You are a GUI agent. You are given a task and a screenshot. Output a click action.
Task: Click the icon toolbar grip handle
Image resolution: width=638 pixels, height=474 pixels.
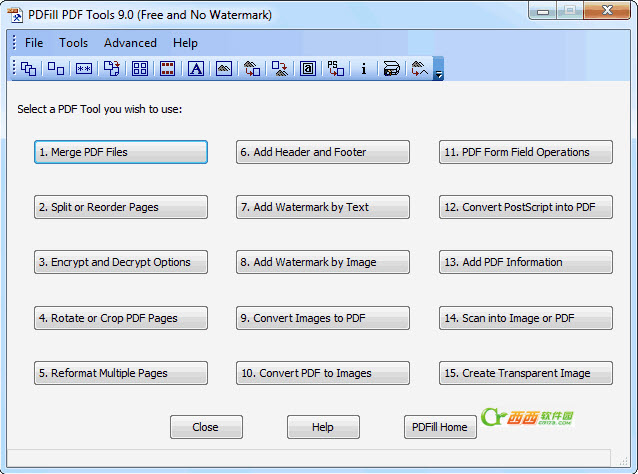[14, 68]
